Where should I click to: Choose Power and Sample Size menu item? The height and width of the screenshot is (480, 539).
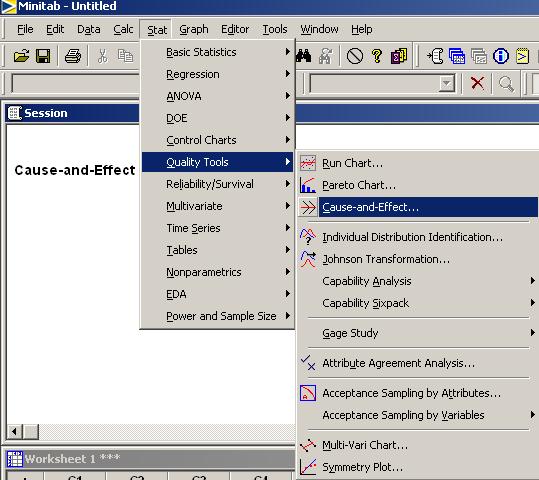(x=218, y=316)
